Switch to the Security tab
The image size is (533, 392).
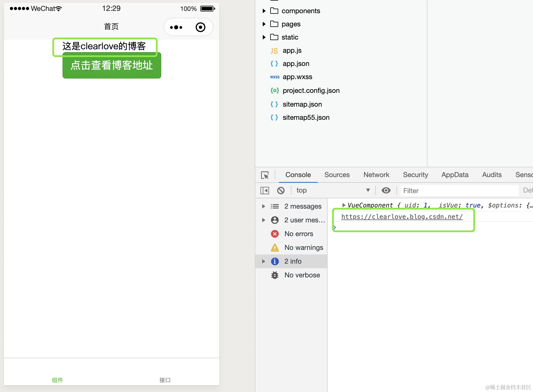pyautogui.click(x=415, y=175)
